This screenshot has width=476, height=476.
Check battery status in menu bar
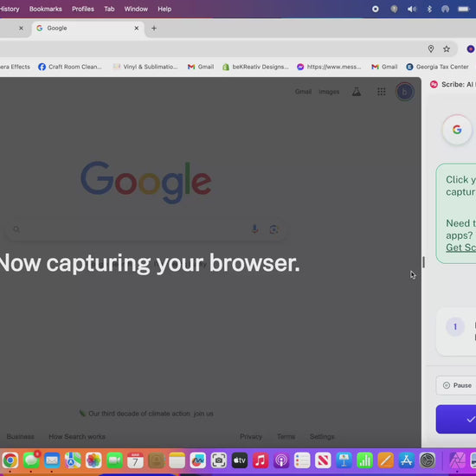pos(464,10)
